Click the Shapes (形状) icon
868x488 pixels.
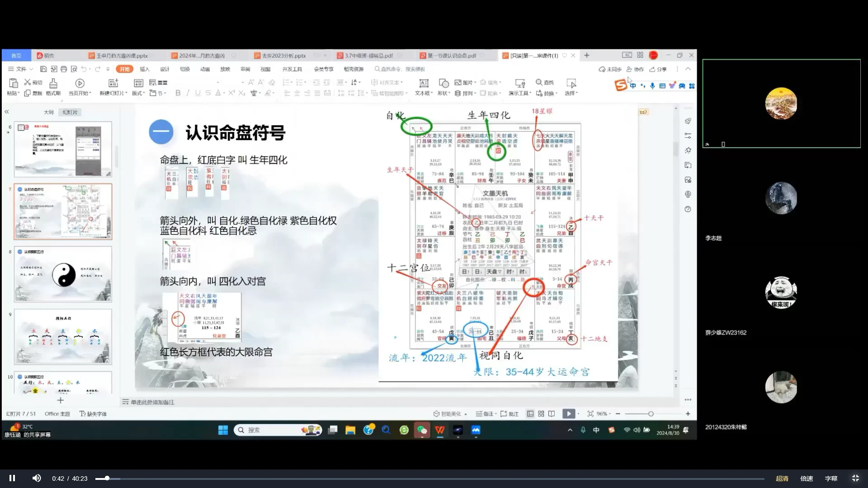pyautogui.click(x=443, y=83)
